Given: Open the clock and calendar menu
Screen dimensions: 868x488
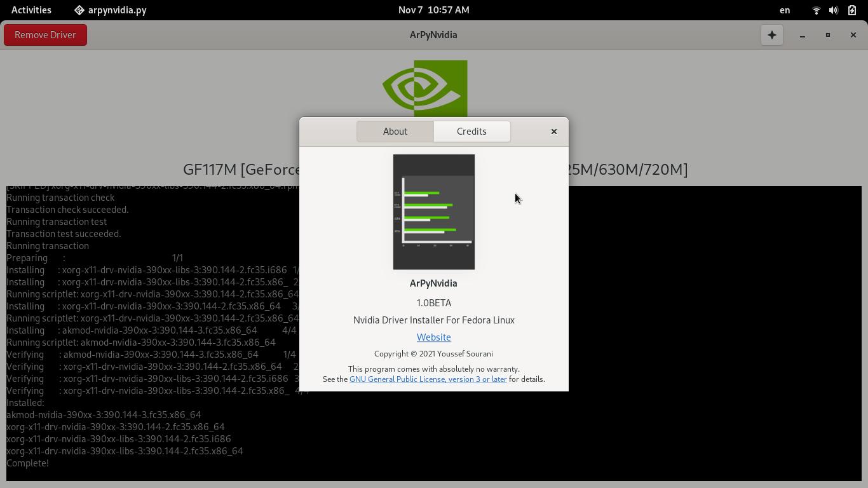Looking at the screenshot, I should coord(434,10).
